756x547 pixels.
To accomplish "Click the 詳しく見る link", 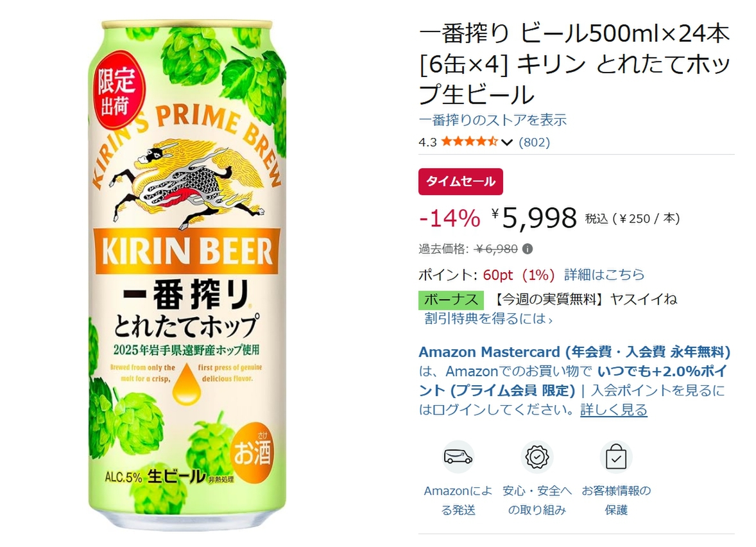I will pyautogui.click(x=614, y=410).
